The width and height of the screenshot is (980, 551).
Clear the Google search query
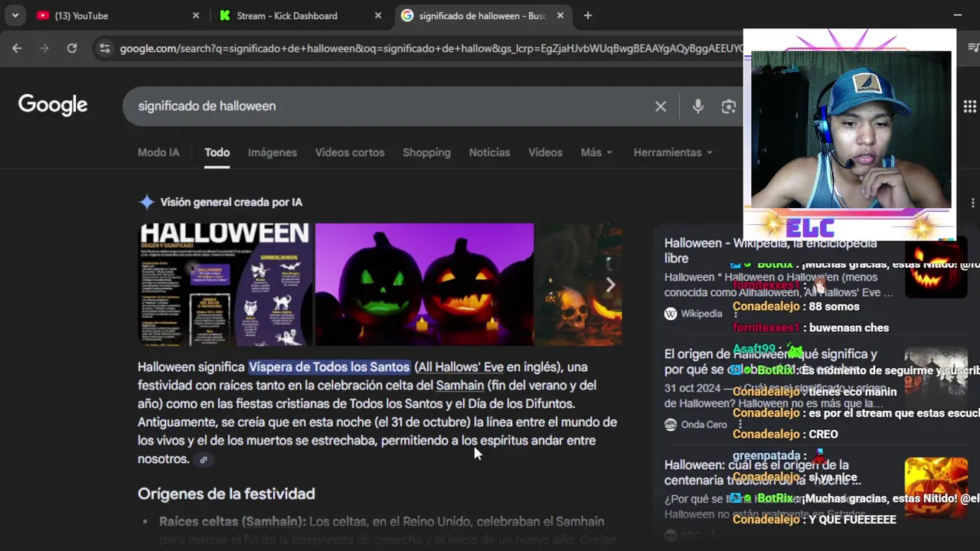661,106
